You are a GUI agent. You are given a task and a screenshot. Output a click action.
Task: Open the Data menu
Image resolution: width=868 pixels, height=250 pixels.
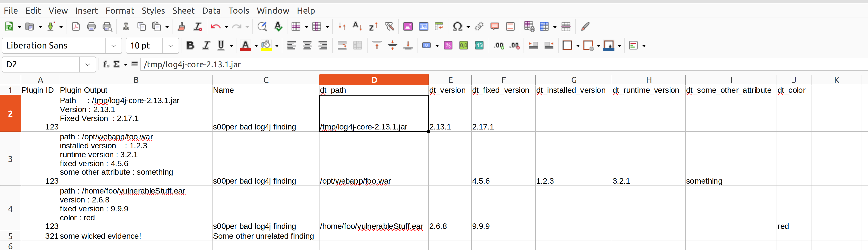[211, 10]
